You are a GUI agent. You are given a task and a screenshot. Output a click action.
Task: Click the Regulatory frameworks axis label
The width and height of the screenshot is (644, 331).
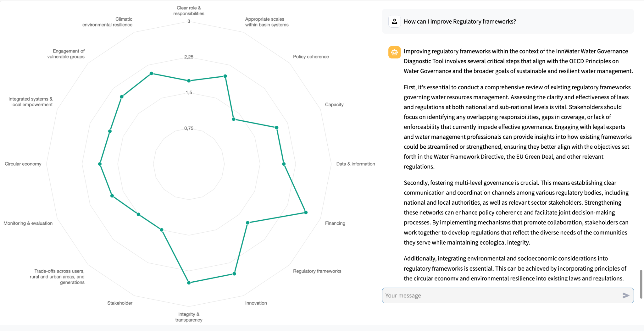tap(317, 271)
